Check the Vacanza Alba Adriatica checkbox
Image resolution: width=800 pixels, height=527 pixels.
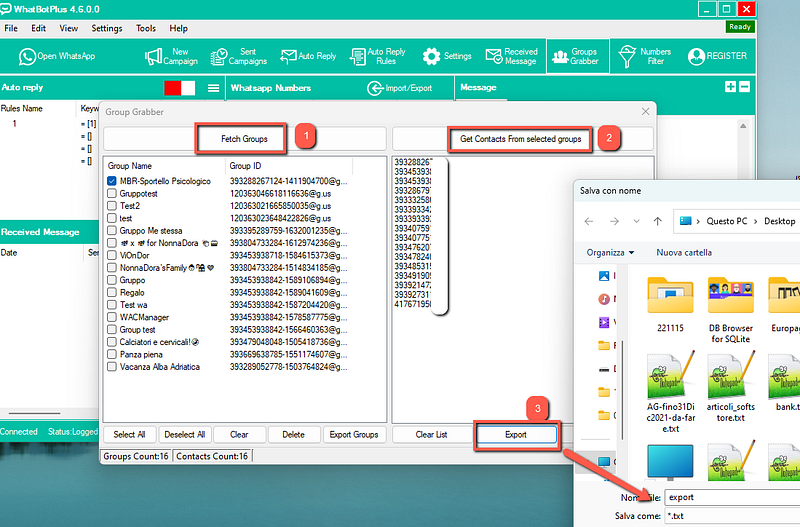tap(112, 367)
